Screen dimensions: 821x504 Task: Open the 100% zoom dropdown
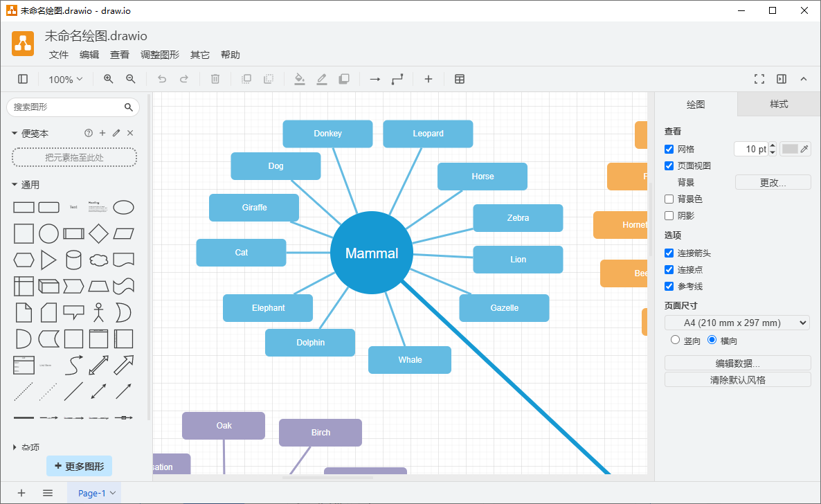pyautogui.click(x=65, y=79)
